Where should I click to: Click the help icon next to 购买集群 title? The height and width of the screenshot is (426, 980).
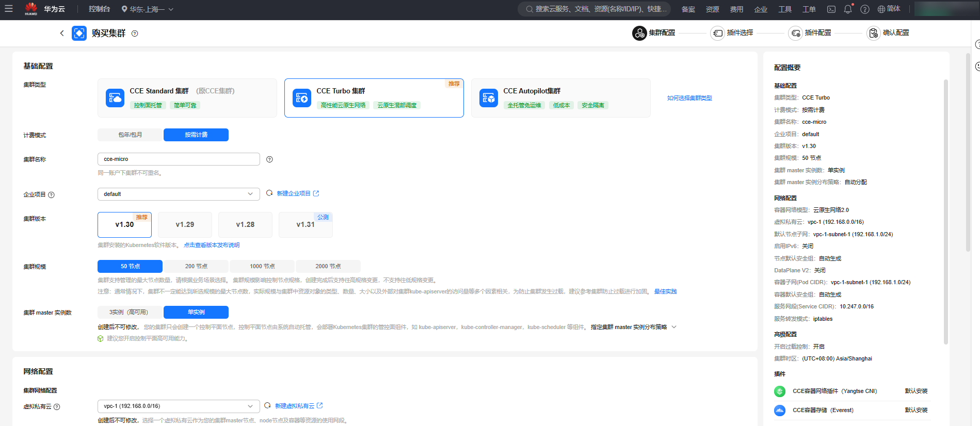(135, 34)
